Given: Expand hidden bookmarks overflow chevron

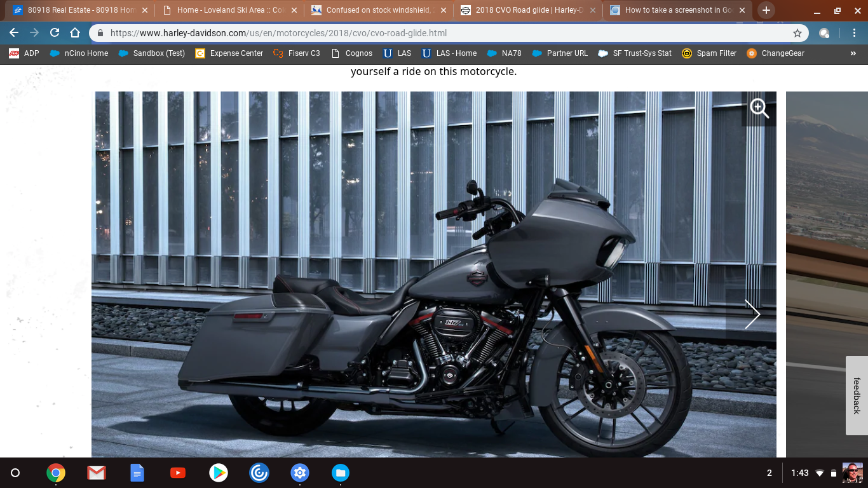Looking at the screenshot, I should click(x=853, y=53).
